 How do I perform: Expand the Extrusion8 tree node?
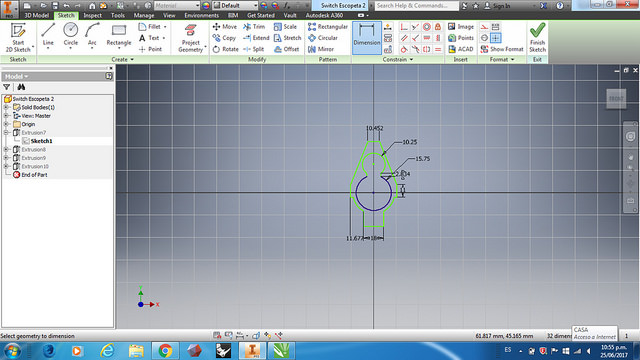pos(6,149)
